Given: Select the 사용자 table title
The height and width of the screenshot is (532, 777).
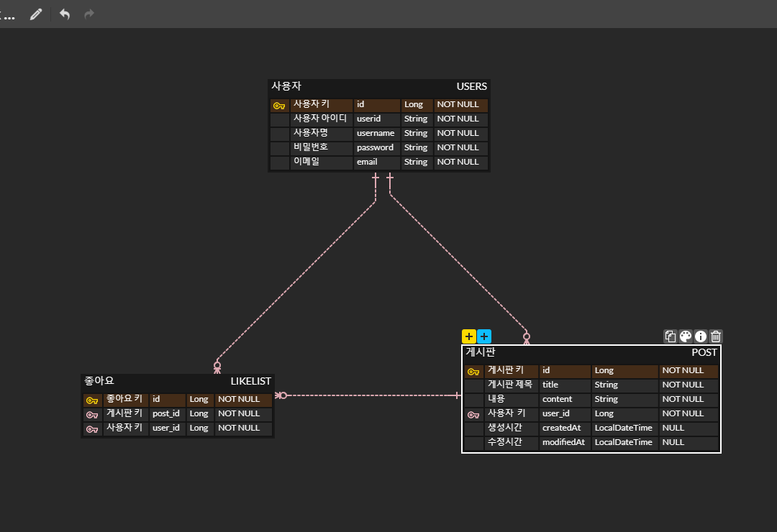Looking at the screenshot, I should point(286,86).
